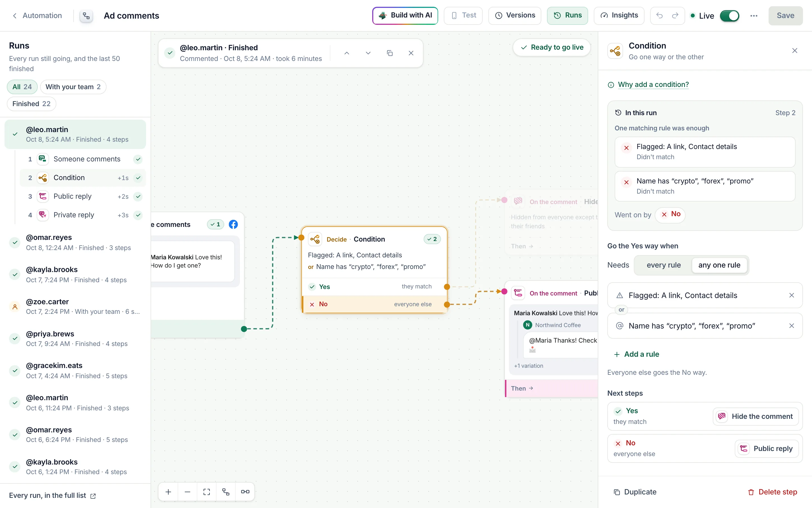
Task: Click the Facebook icon on trigger node
Action: click(x=233, y=224)
